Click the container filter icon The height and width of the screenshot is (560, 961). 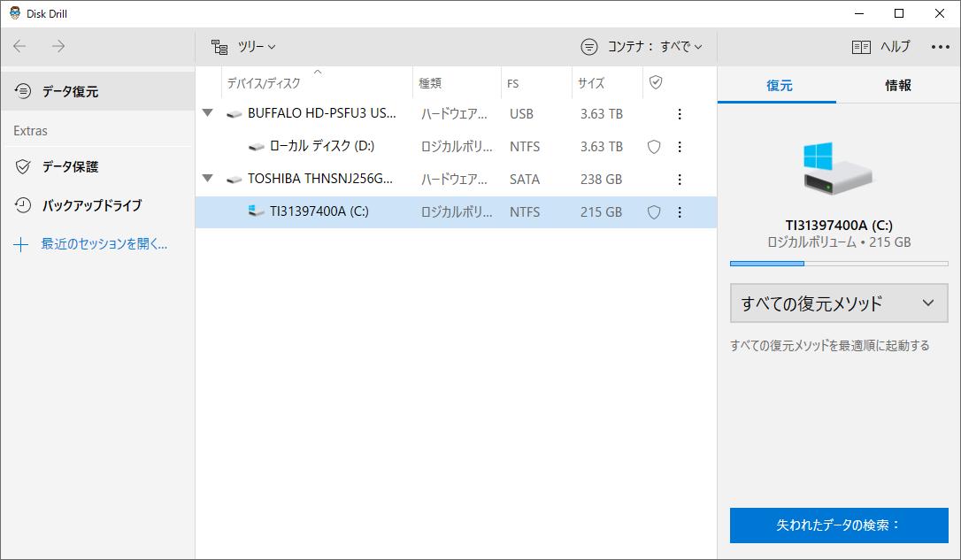point(589,47)
